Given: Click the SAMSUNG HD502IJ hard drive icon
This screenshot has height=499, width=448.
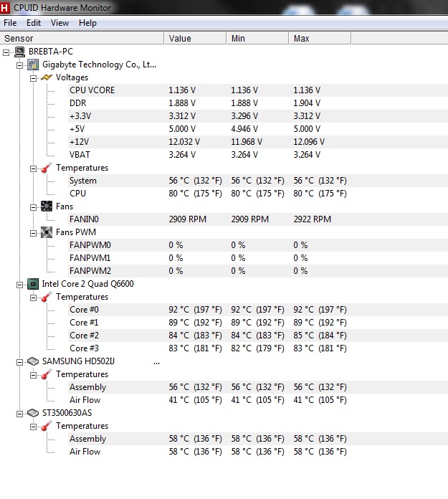Looking at the screenshot, I should (x=33, y=361).
